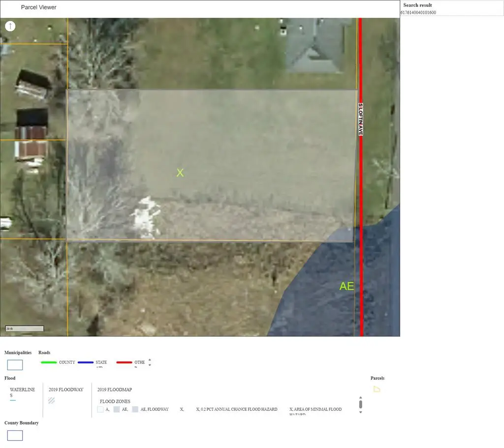Click the Municipalities legend box symbol

point(15,365)
